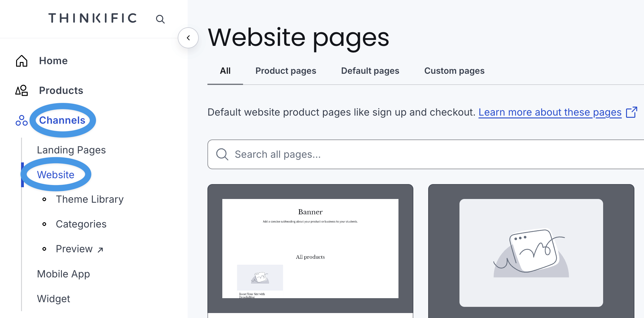The image size is (644, 318).
Task: Show the All pages tab
Action: click(225, 71)
